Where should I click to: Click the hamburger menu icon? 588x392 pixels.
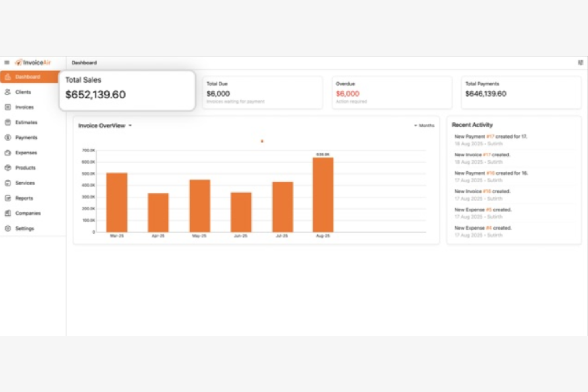(7, 62)
